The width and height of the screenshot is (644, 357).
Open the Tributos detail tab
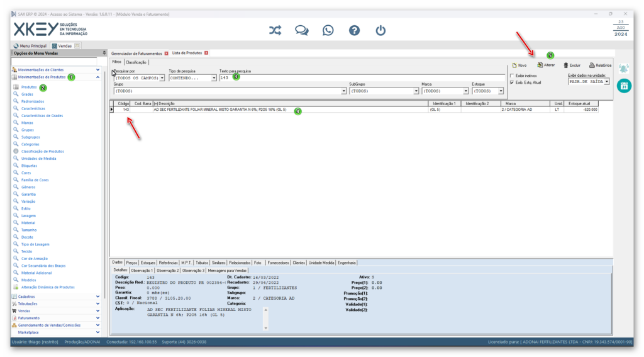202,263
